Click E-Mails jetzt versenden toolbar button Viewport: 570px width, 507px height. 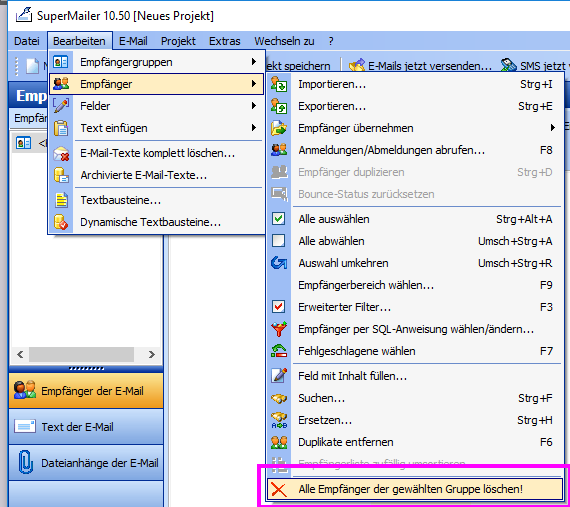click(420, 65)
